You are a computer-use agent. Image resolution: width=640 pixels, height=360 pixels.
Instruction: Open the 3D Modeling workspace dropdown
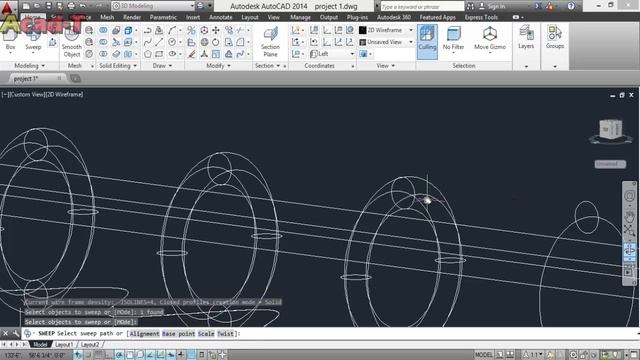tap(153, 6)
